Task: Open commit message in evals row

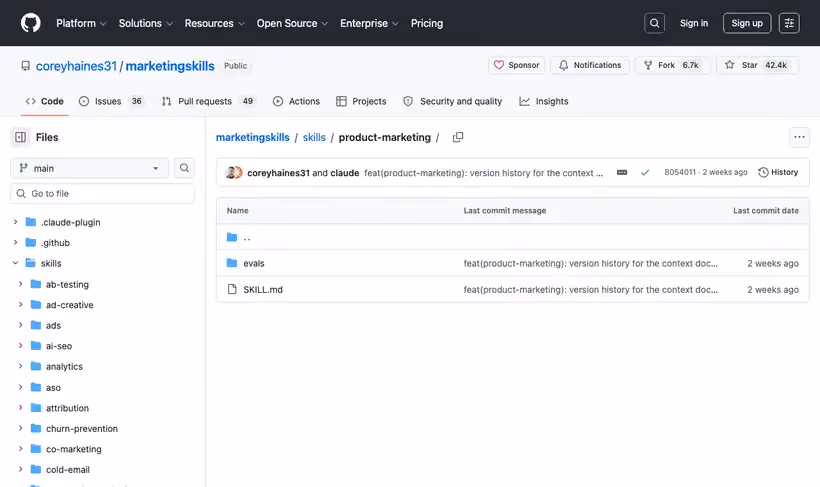Action: [x=590, y=263]
